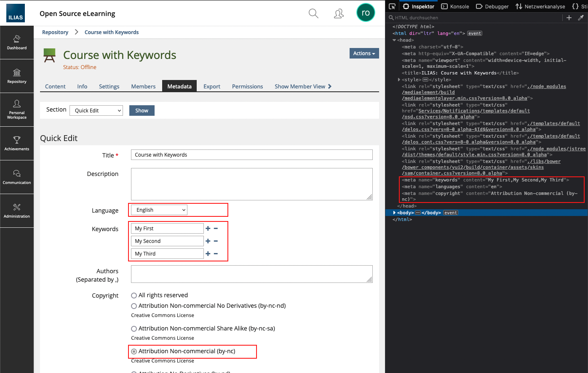Open the Section 'Quick Edit' dropdown

click(96, 111)
